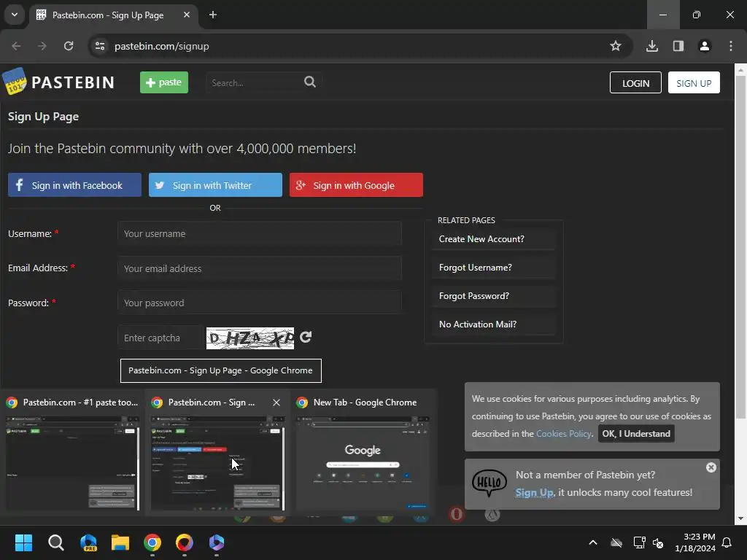Close the Pastebin.com - Sign preview window
This screenshot has height=560, width=747.
[276, 402]
